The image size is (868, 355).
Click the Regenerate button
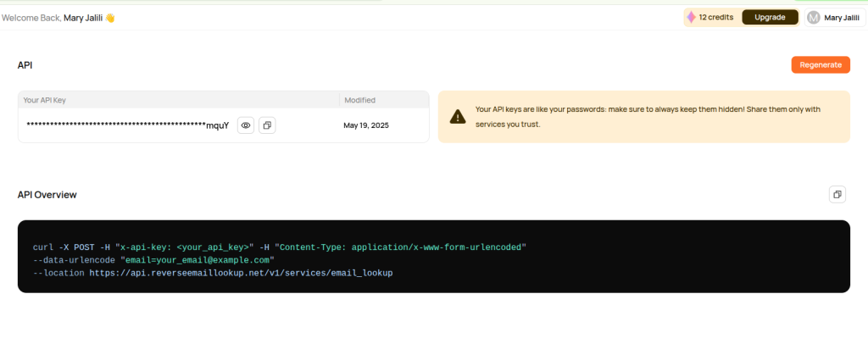tap(821, 64)
